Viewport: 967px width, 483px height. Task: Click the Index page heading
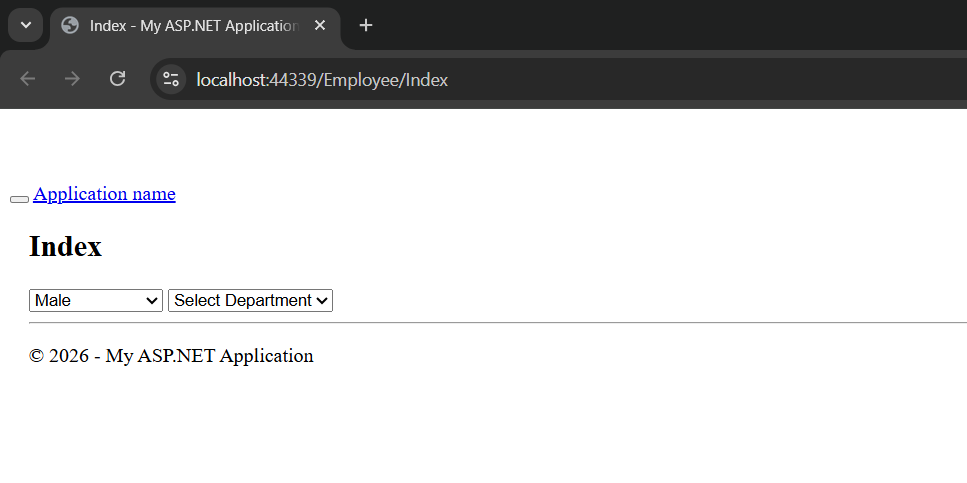tap(65, 246)
